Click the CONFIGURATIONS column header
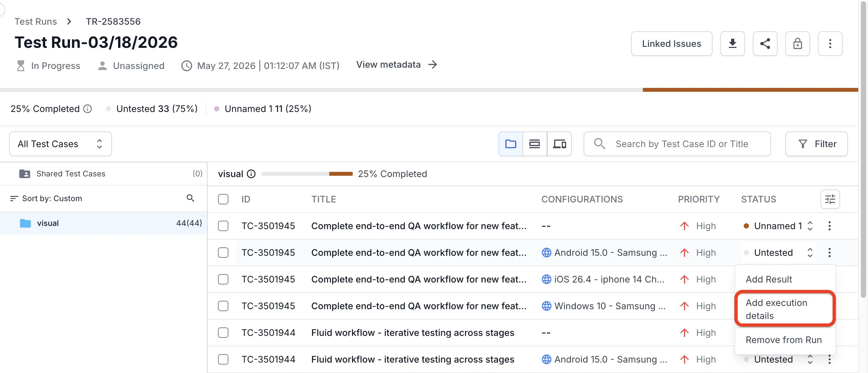The image size is (868, 373). (582, 199)
